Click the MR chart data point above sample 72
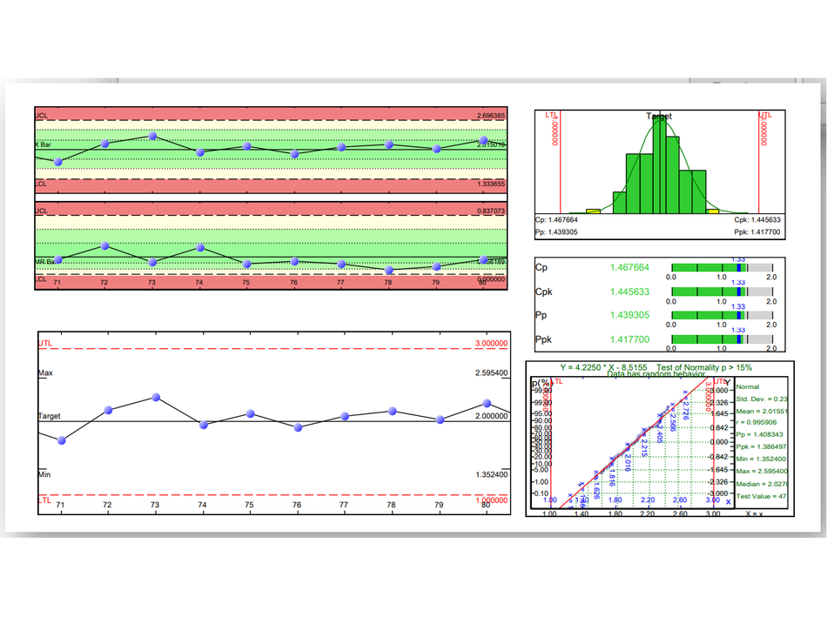 point(105,245)
